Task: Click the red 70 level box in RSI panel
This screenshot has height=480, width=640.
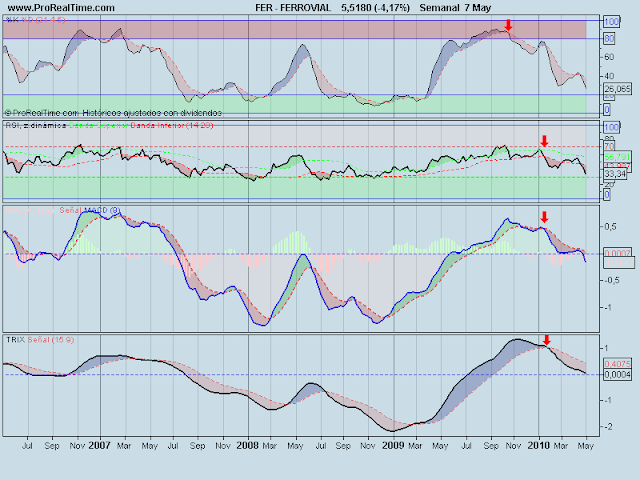Action: point(609,147)
